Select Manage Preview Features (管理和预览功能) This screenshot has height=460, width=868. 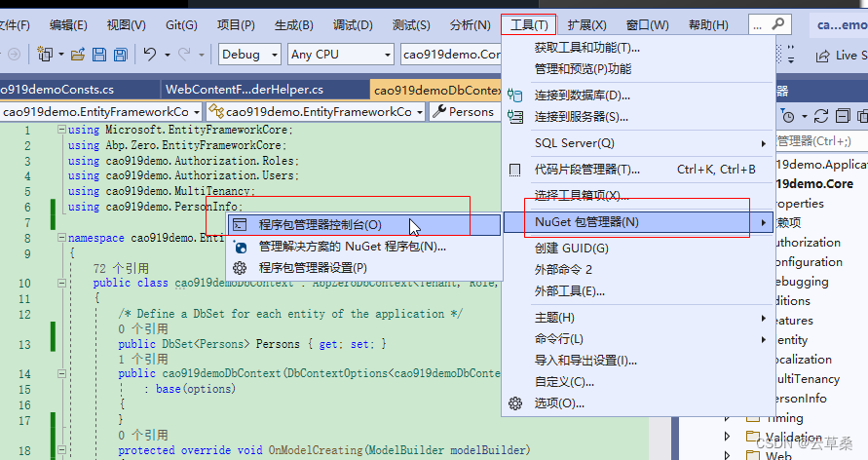coord(638,68)
